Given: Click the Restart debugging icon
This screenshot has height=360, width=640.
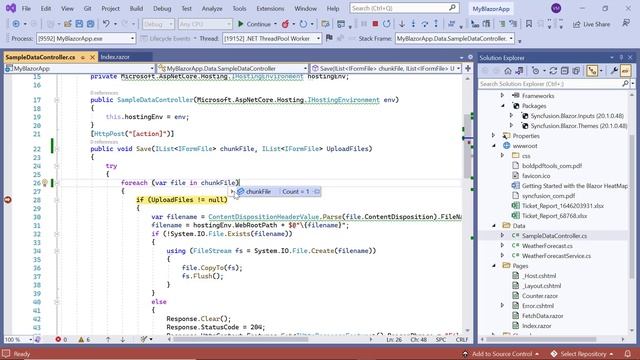Looking at the screenshot, I should (x=387, y=24).
